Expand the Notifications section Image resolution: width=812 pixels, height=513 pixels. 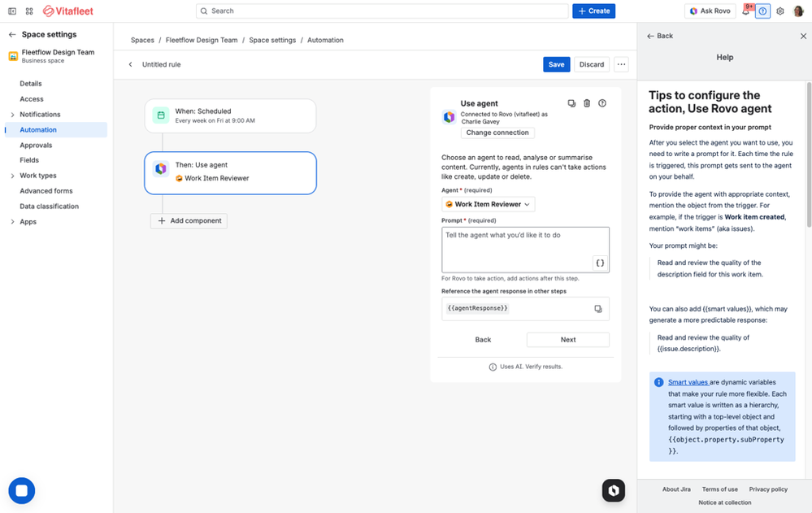coord(12,115)
